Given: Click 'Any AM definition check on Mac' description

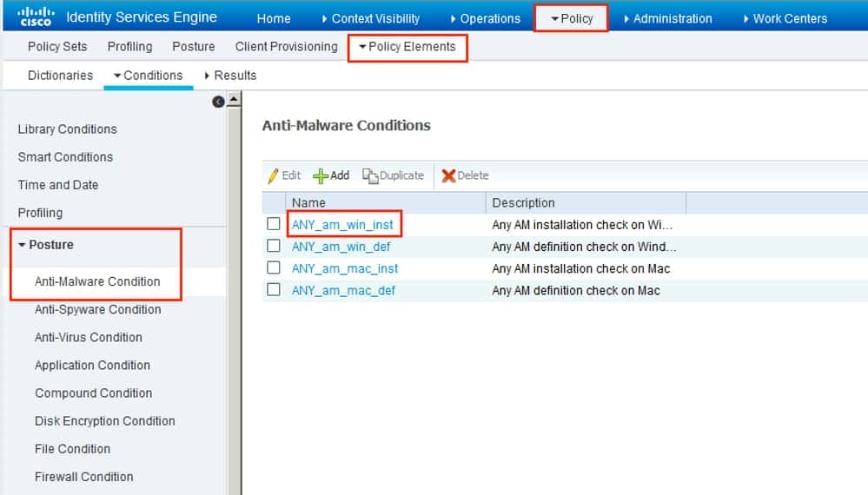Looking at the screenshot, I should tap(576, 291).
